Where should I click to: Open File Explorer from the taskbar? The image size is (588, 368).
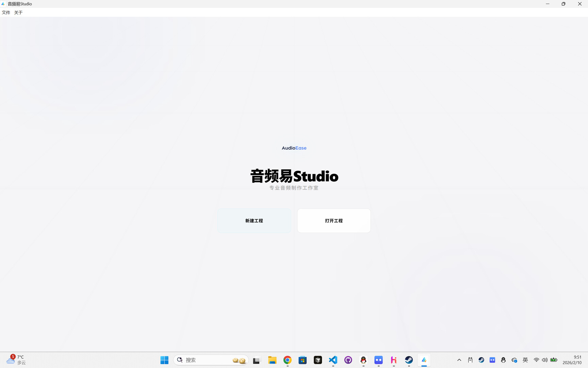272,360
